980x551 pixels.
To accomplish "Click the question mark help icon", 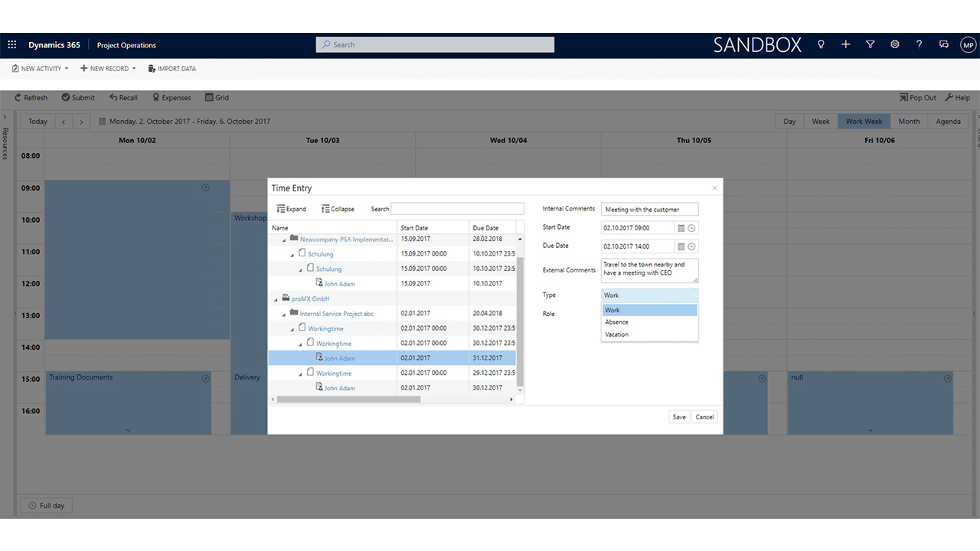I will (x=919, y=44).
